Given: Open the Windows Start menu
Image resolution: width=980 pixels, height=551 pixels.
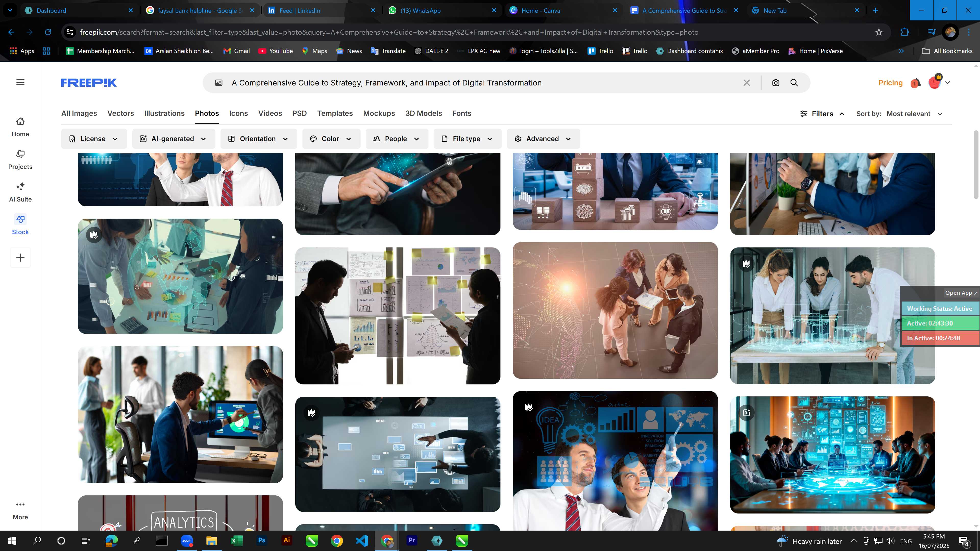Looking at the screenshot, I should tap(12, 540).
